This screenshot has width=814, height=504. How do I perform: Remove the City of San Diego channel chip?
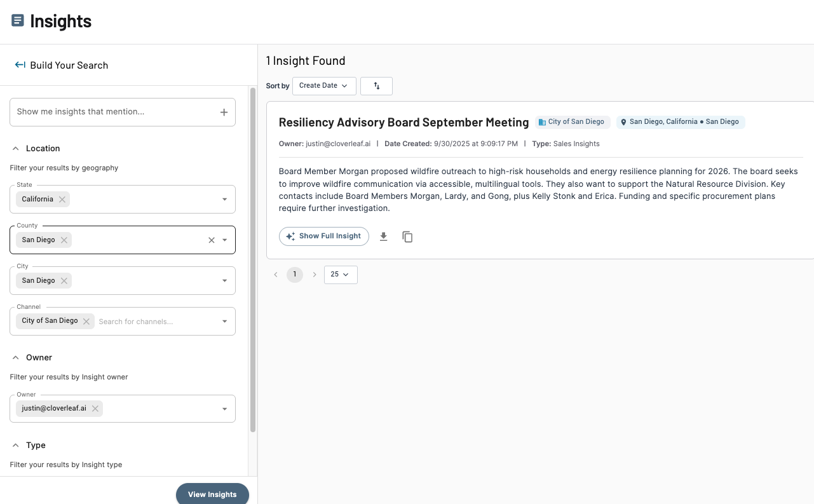tap(86, 322)
